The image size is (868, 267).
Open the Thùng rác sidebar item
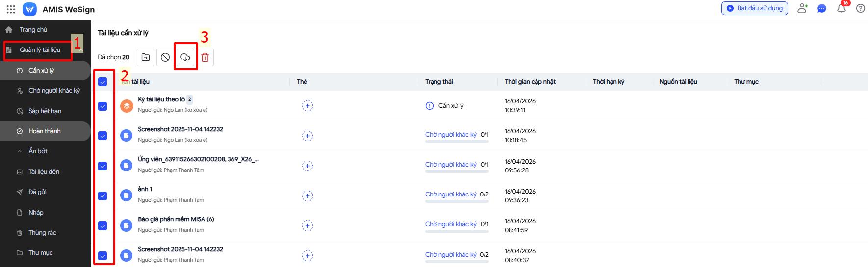42,233
